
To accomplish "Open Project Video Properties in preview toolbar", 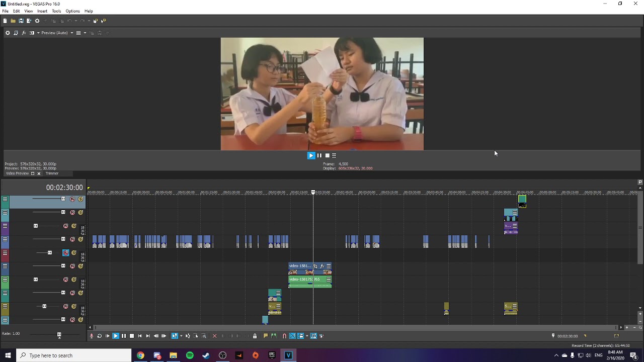I will pyautogui.click(x=8, y=33).
